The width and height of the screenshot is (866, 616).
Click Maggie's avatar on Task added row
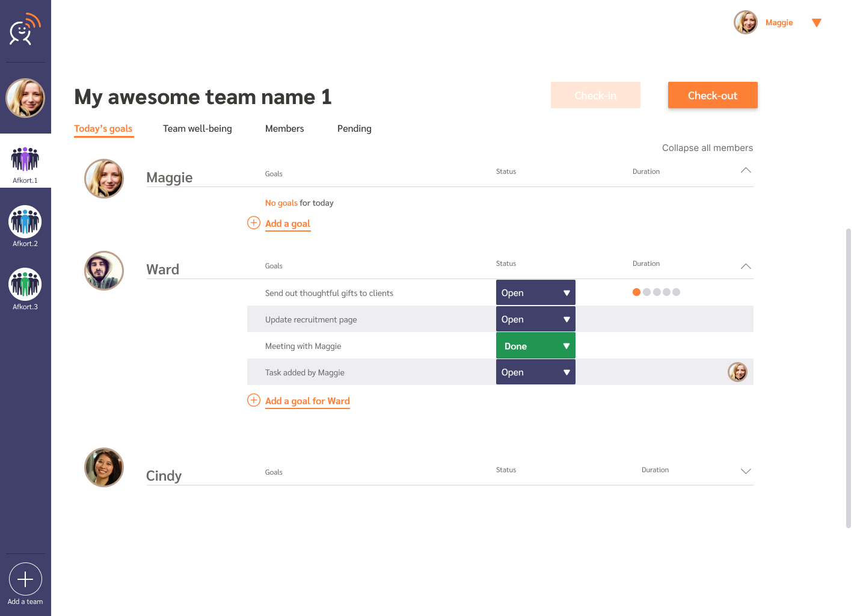tap(737, 372)
